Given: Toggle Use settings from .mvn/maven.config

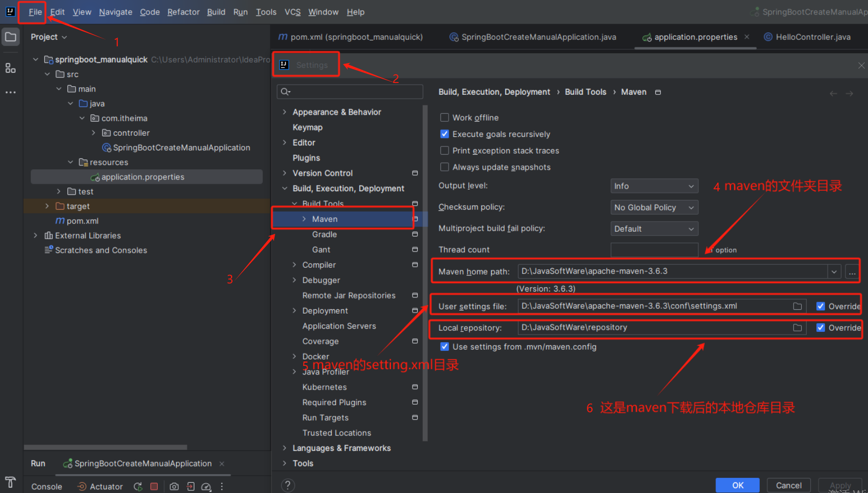Looking at the screenshot, I should point(445,346).
